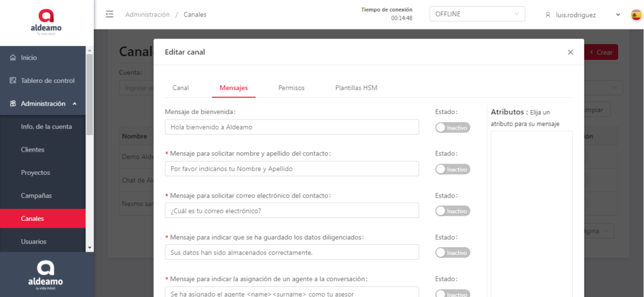Open the Plantillas HSM tab

[x=356, y=88]
